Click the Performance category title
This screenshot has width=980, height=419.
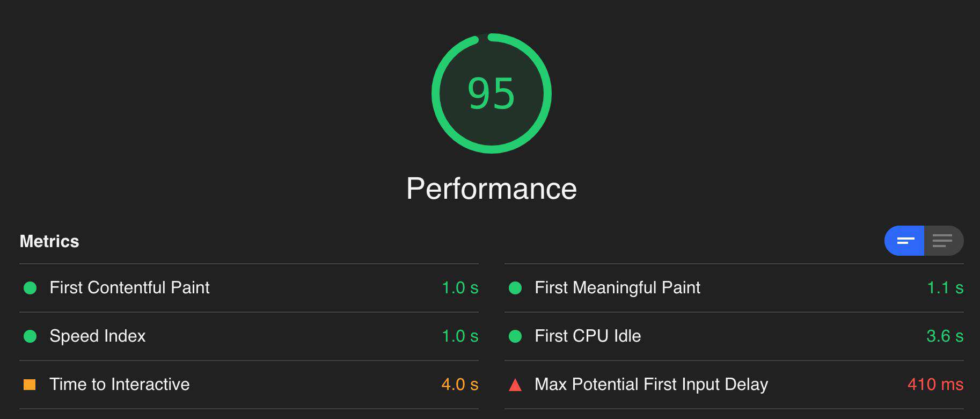491,189
